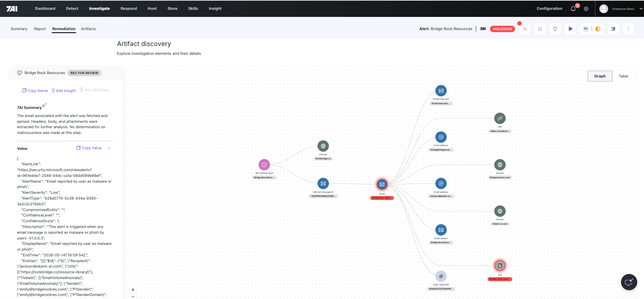This screenshot has width=644, height=299.
Task: Click the REC FOR REVIEW badge
Action: coord(84,73)
